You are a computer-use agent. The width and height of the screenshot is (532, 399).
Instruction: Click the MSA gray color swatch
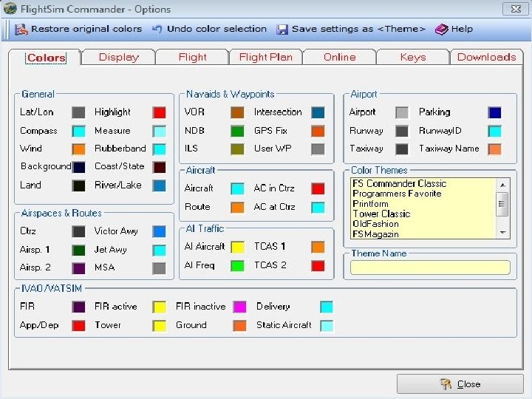tap(159, 268)
